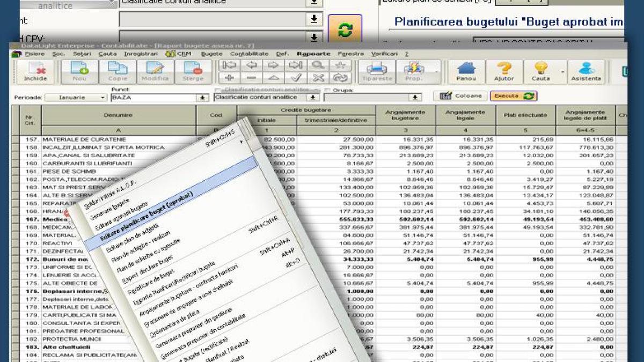Open the Panou home icon

point(466,71)
